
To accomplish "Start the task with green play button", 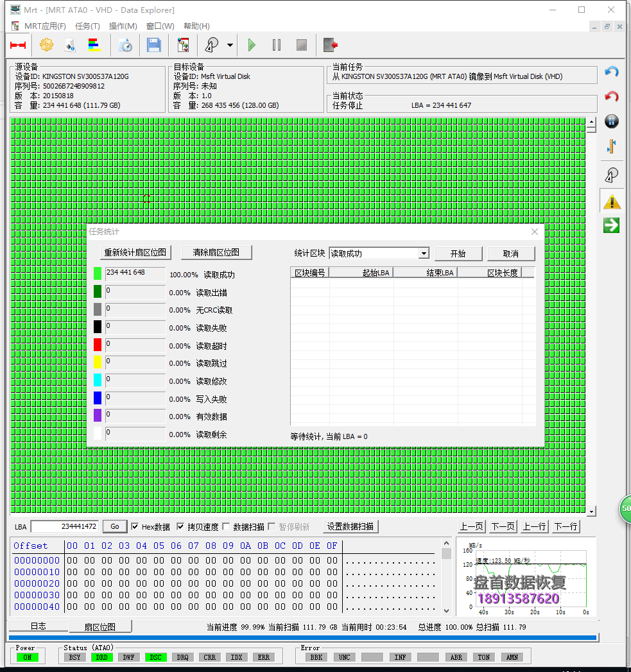I will tap(252, 45).
